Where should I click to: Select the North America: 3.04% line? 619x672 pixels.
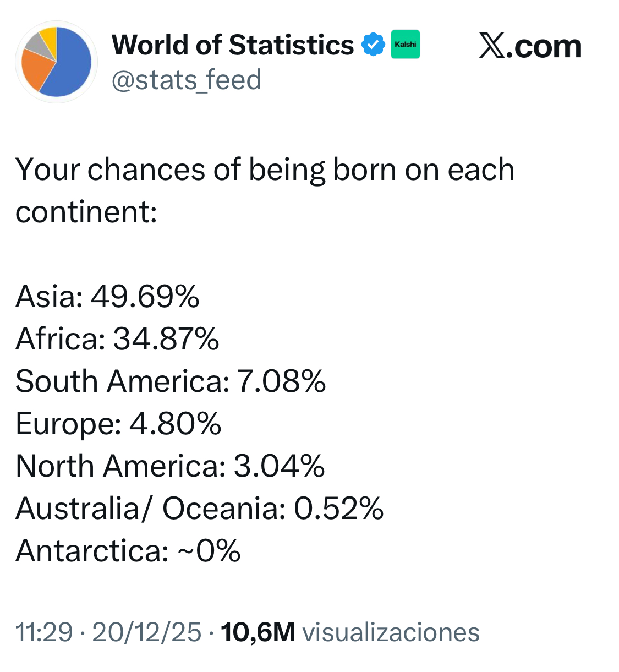click(x=170, y=466)
